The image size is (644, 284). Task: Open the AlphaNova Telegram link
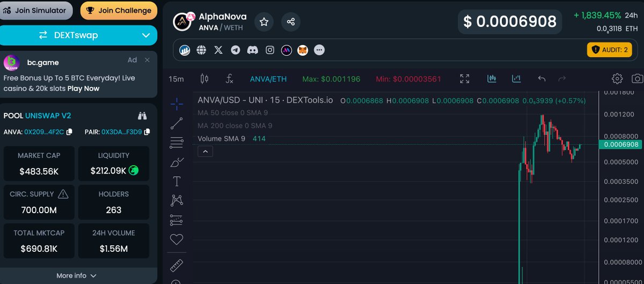(235, 50)
